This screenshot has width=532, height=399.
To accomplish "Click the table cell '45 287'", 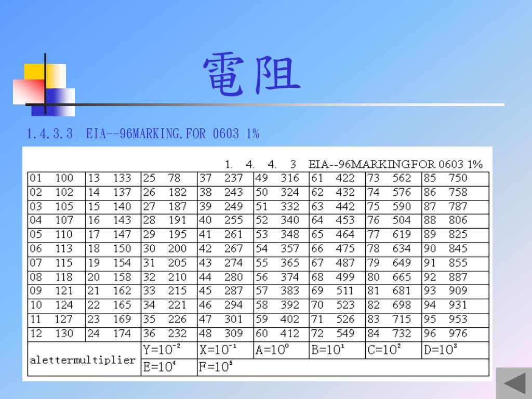I will [225, 292].
